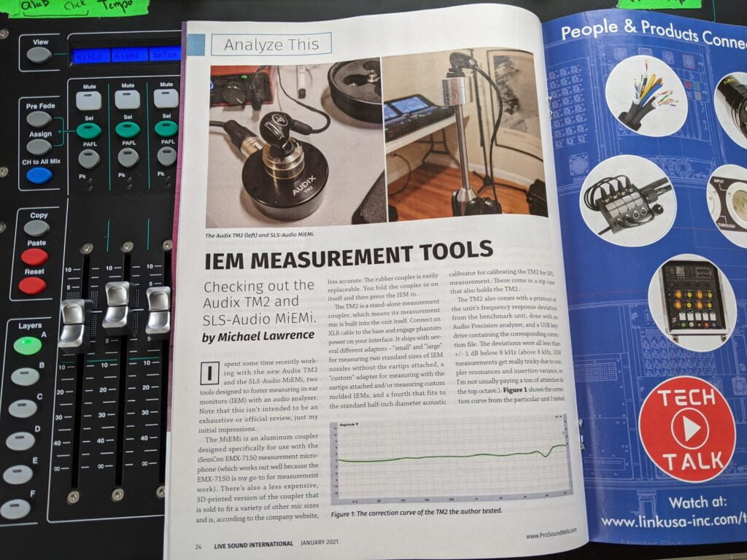Image resolution: width=747 pixels, height=560 pixels.
Task: Engage PAFL on the KikLo channel
Action: tap(89, 159)
